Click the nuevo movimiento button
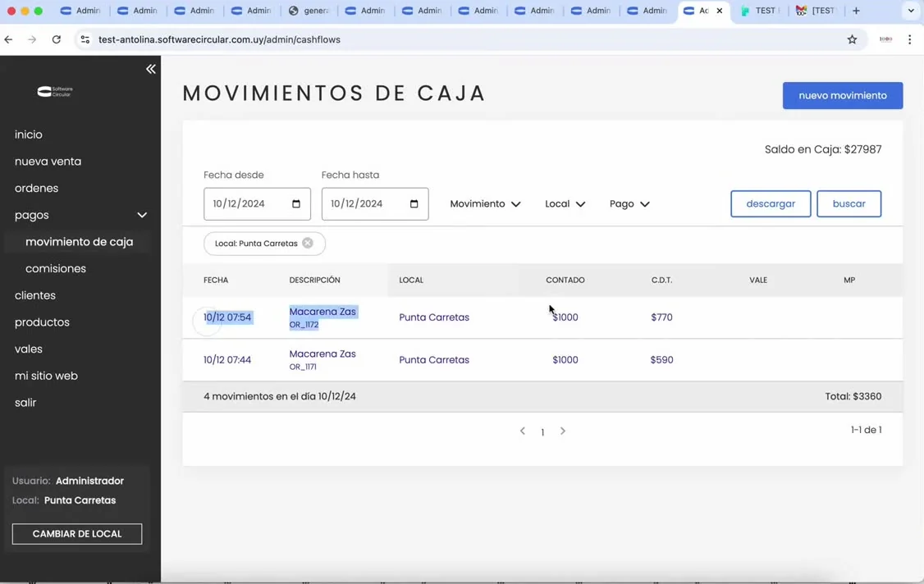The image size is (924, 584). (843, 95)
